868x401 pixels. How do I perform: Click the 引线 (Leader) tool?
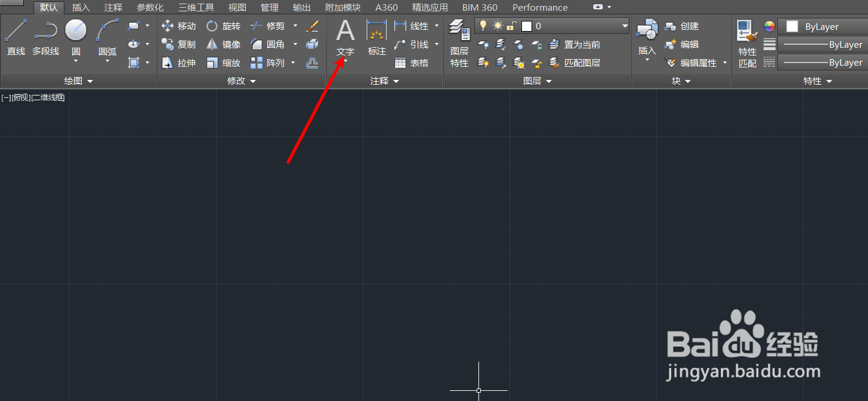click(x=412, y=44)
